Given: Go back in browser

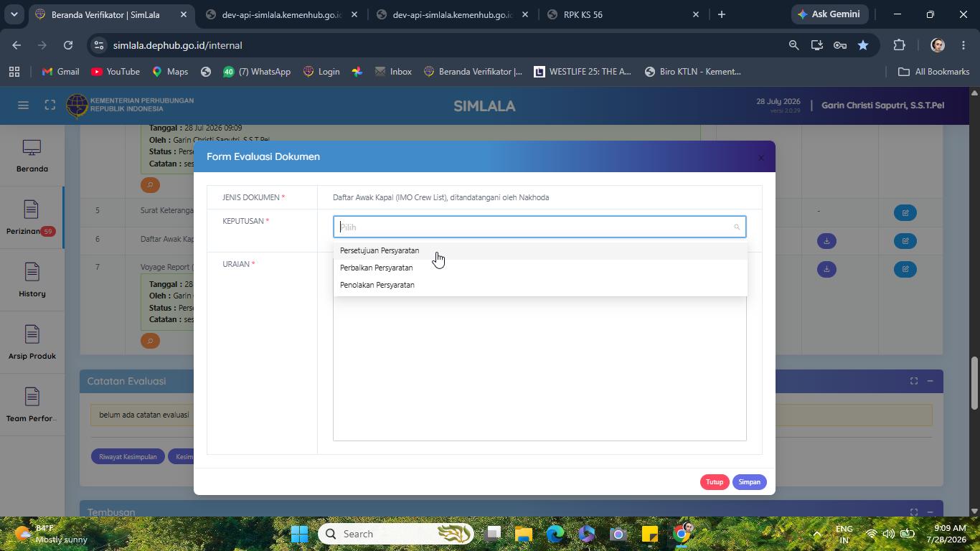Looking at the screenshot, I should click(17, 45).
